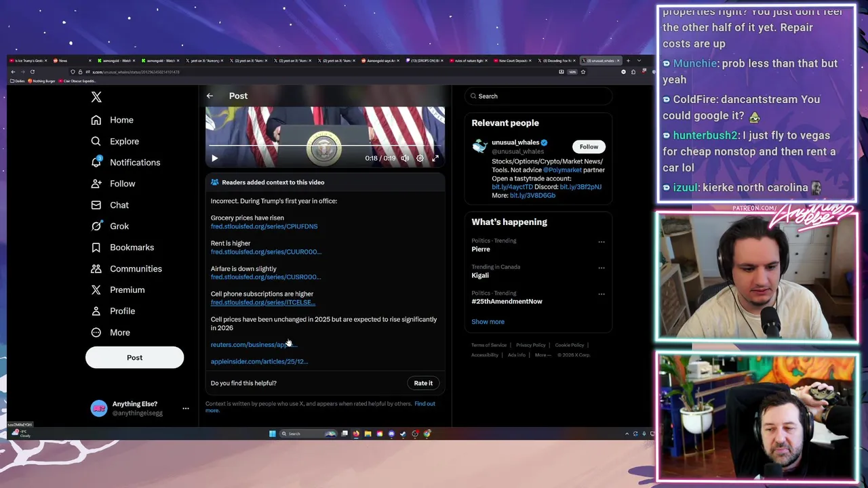Mute the video using speaker icon
This screenshot has width=868, height=488.
(405, 158)
